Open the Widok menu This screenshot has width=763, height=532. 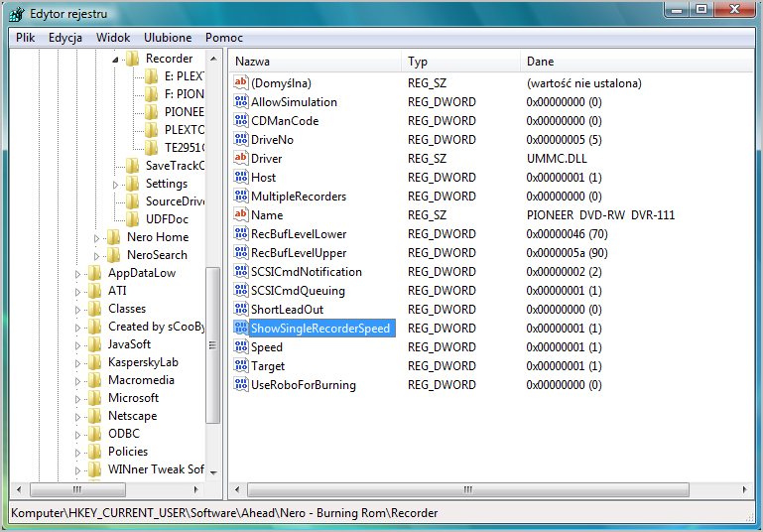pos(113,38)
